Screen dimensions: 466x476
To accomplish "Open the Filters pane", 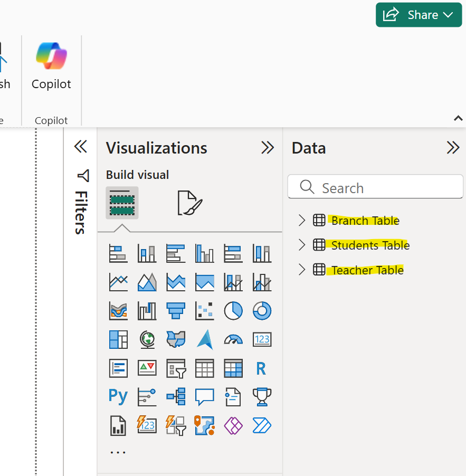I will click(82, 201).
